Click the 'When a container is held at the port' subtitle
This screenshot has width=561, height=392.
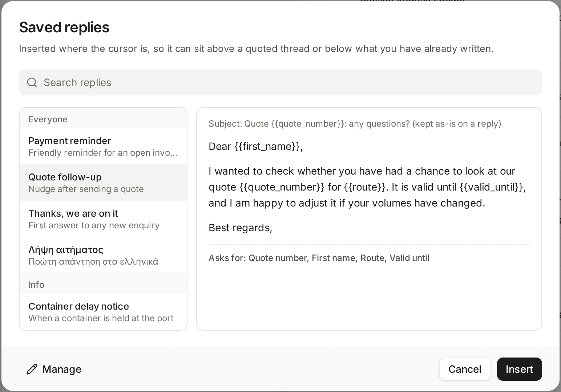coord(101,318)
